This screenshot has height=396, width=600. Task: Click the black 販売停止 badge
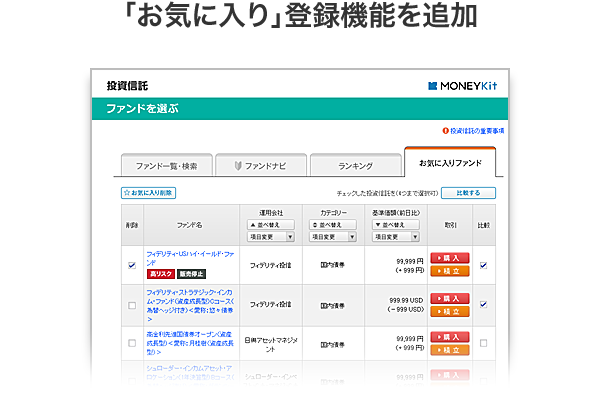pyautogui.click(x=191, y=274)
